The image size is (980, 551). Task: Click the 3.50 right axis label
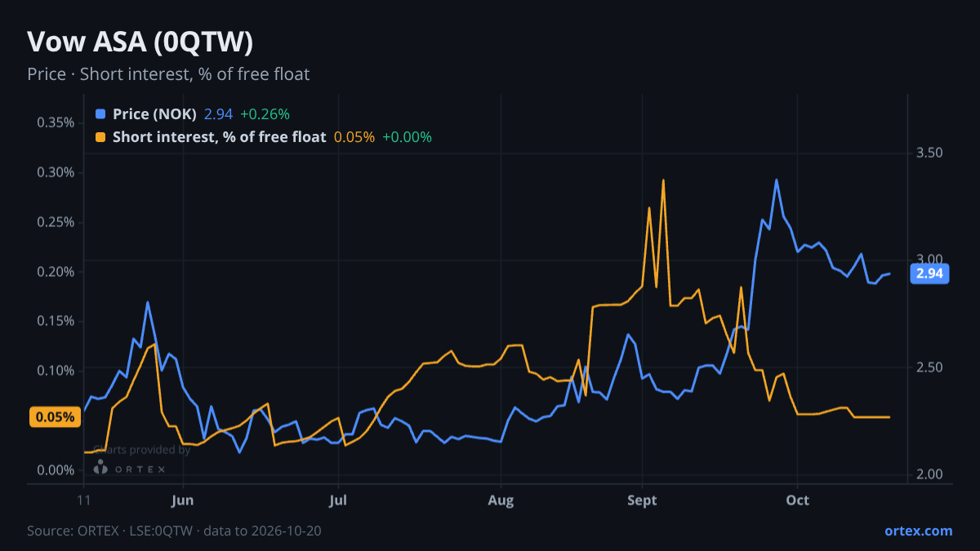click(929, 153)
